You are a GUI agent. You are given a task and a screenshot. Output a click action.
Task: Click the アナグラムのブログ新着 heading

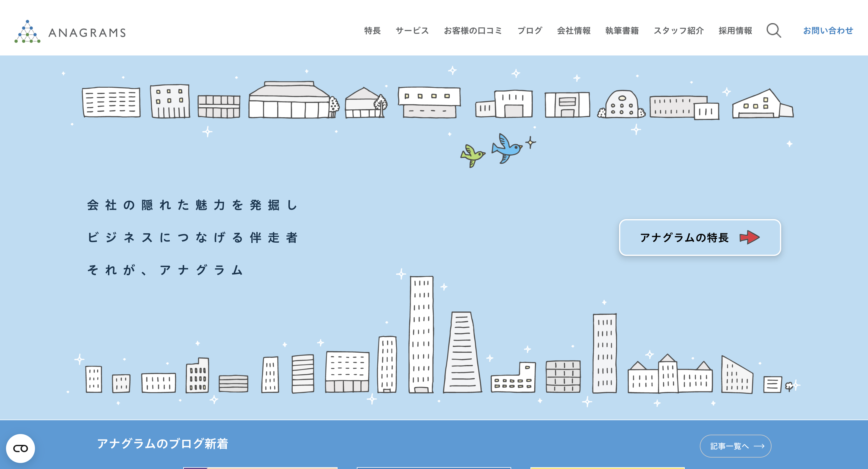tap(163, 444)
